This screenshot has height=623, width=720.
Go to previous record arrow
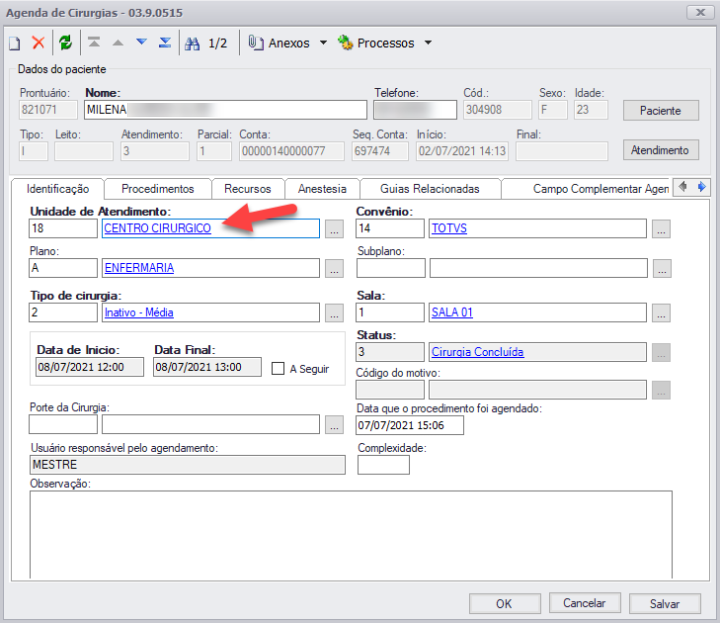pyautogui.click(x=118, y=43)
